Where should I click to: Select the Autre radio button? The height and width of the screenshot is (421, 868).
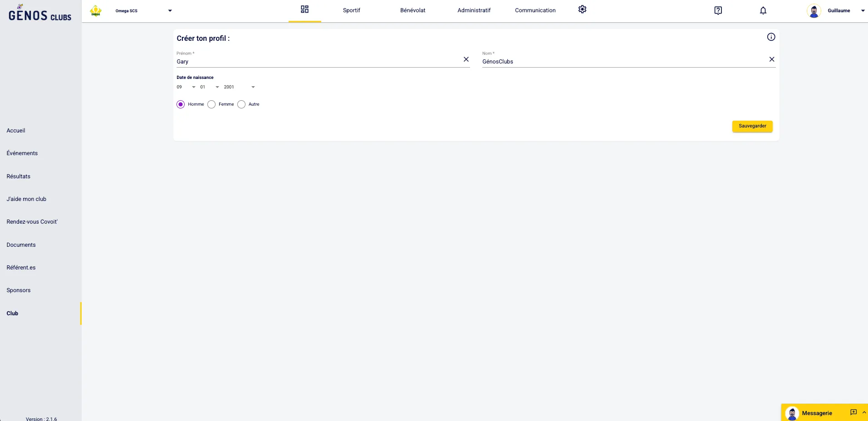[241, 104]
